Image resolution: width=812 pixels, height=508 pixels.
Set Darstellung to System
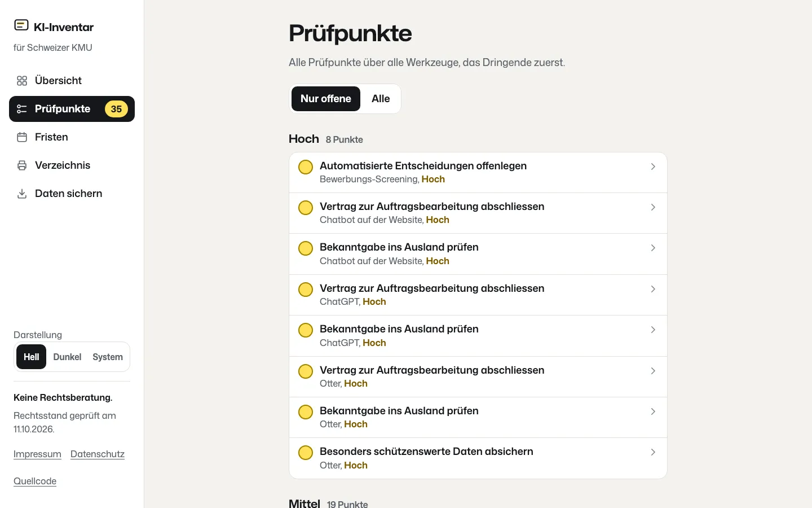(x=108, y=357)
